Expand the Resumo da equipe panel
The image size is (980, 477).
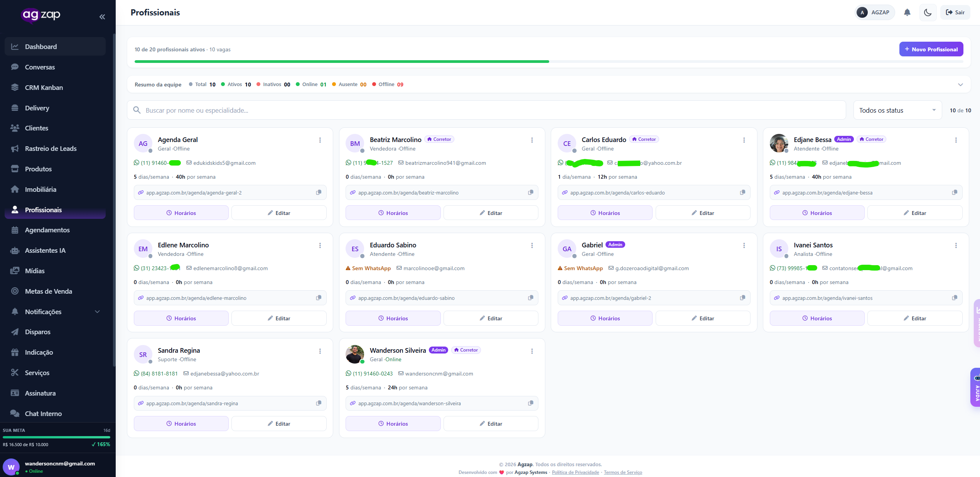pos(960,85)
